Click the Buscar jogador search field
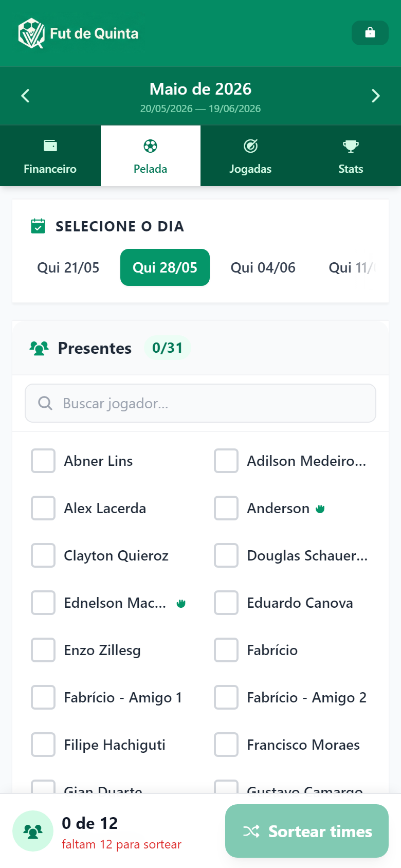The image size is (401, 868). (x=200, y=403)
